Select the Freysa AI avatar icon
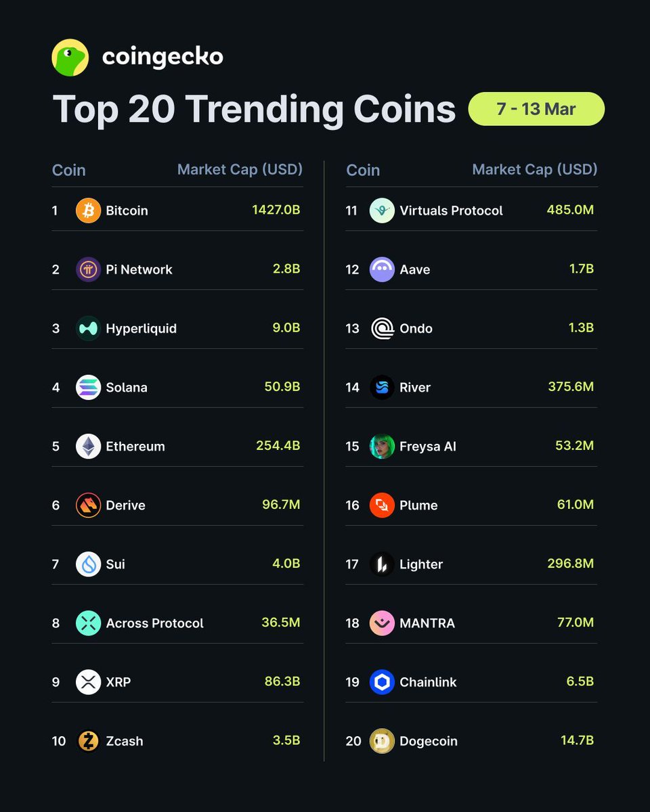The height and width of the screenshot is (812, 650). pyautogui.click(x=382, y=446)
